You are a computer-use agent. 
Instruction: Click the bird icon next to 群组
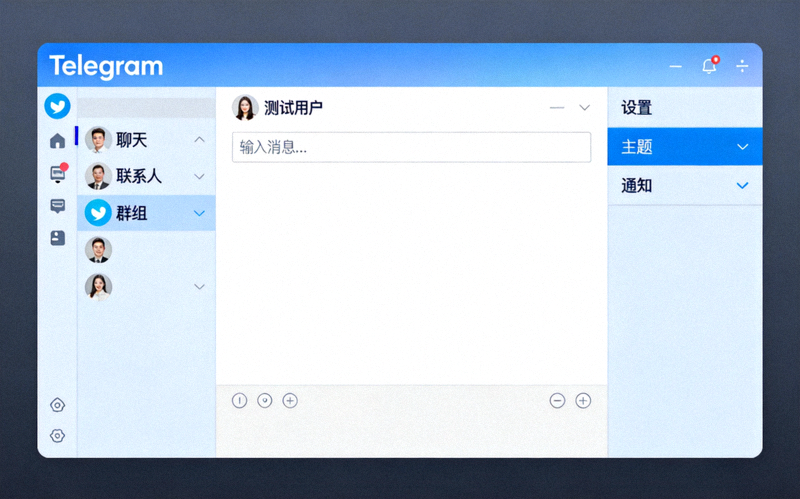pos(98,213)
